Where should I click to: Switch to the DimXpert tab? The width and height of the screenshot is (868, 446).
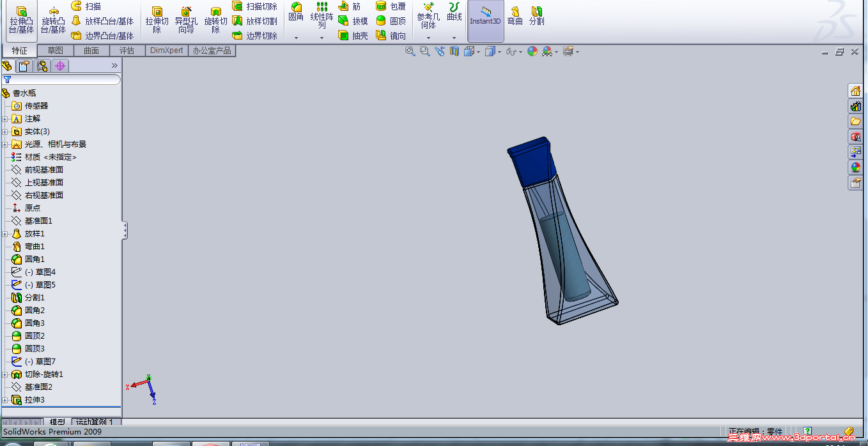pos(166,50)
